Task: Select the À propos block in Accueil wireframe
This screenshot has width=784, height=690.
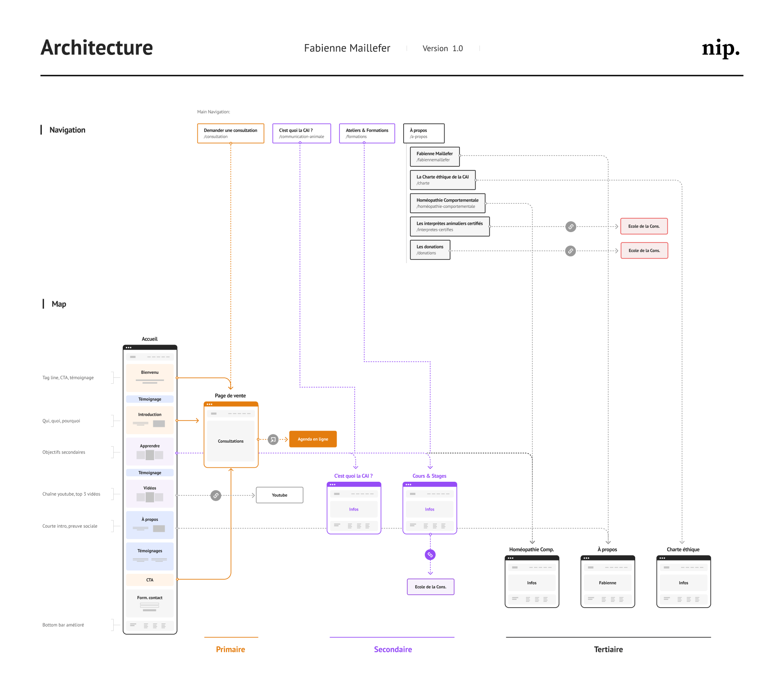Action: coord(150,525)
